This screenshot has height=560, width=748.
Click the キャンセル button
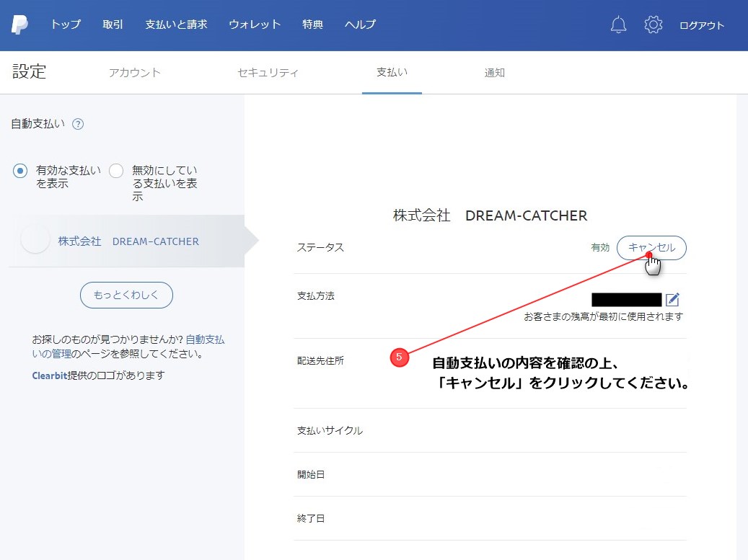click(x=651, y=248)
